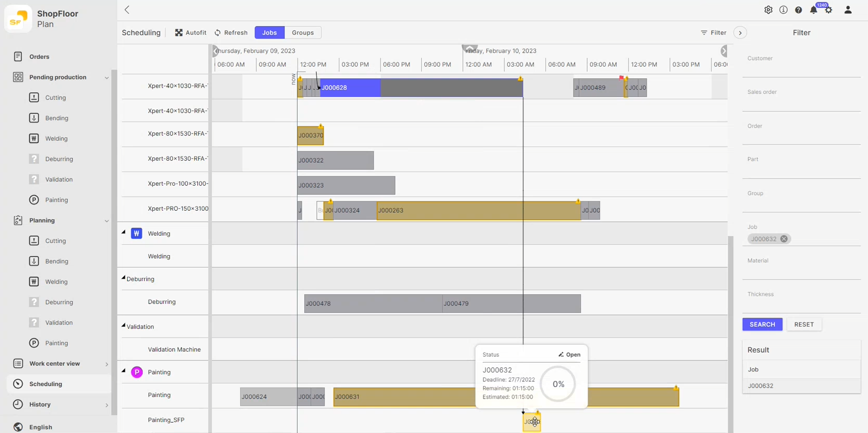The height and width of the screenshot is (433, 868).
Task: Open Validation under Planning
Action: pyautogui.click(x=58, y=322)
